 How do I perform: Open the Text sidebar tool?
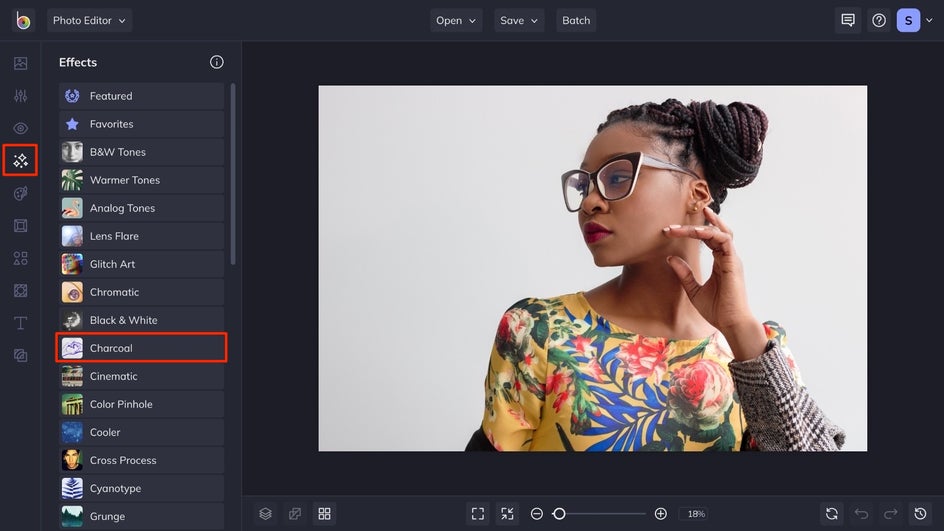(x=20, y=323)
